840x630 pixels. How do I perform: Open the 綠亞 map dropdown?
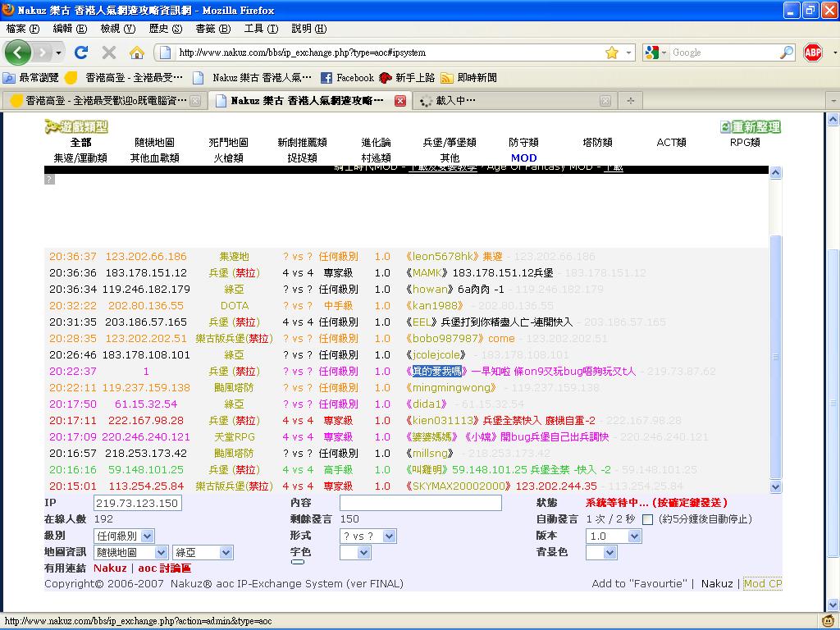(203, 552)
